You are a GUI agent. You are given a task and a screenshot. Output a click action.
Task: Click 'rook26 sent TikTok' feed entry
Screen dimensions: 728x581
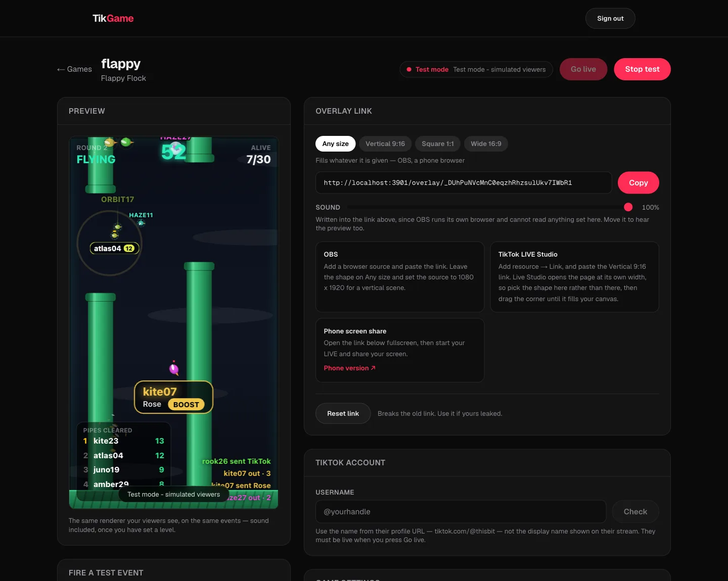(236, 461)
